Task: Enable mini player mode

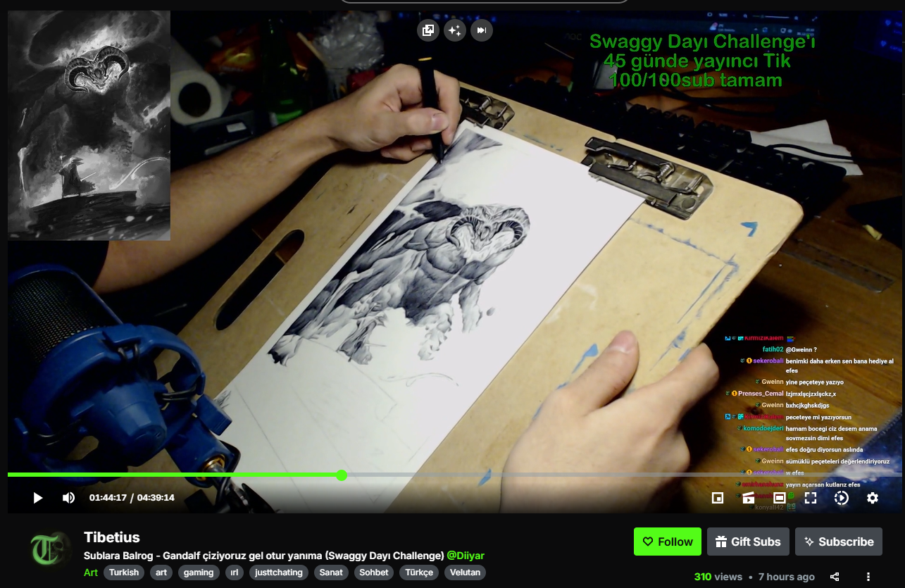Action: point(718,498)
